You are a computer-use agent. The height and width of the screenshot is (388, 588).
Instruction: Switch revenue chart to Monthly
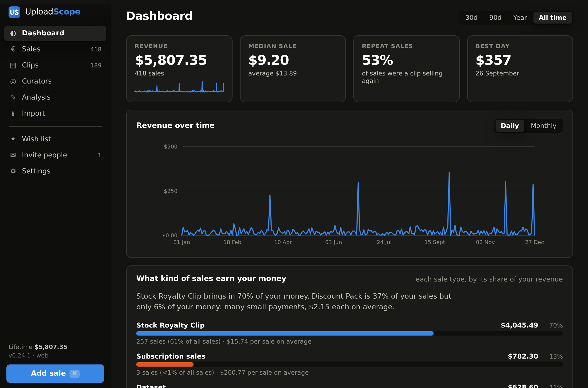543,126
